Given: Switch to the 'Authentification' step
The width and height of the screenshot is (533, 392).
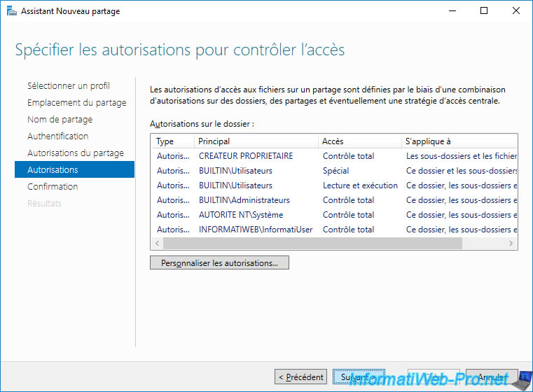Looking at the screenshot, I should (57, 136).
